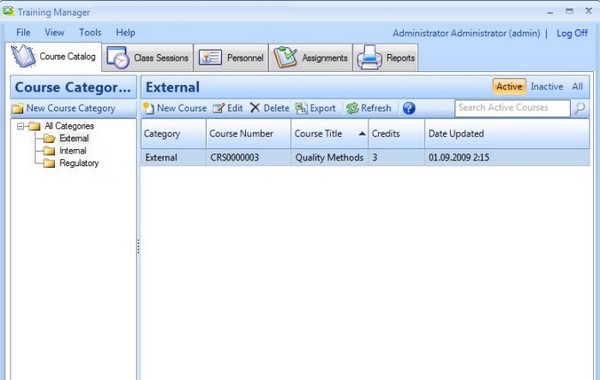Sort by Category column header
This screenshot has width=600, height=380.
(x=174, y=134)
